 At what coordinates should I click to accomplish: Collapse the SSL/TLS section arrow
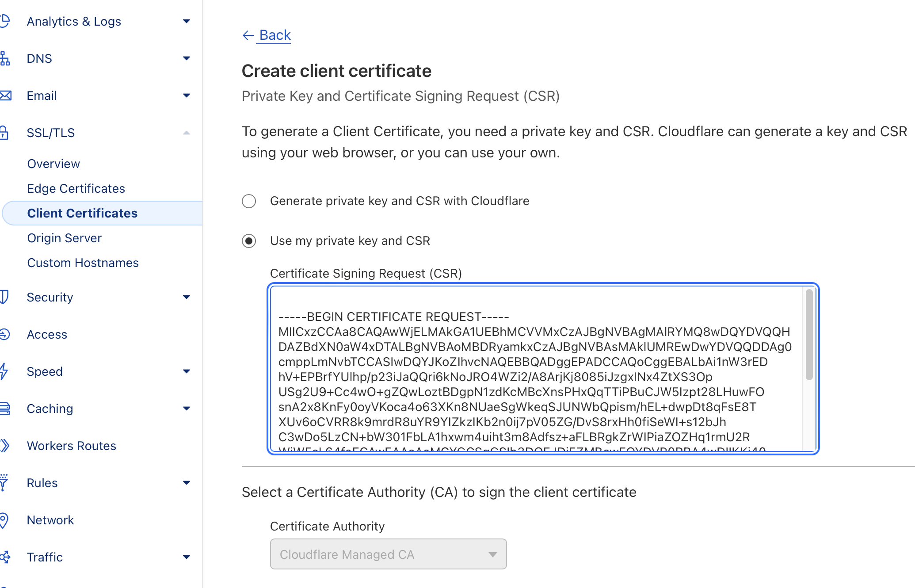[x=187, y=133]
